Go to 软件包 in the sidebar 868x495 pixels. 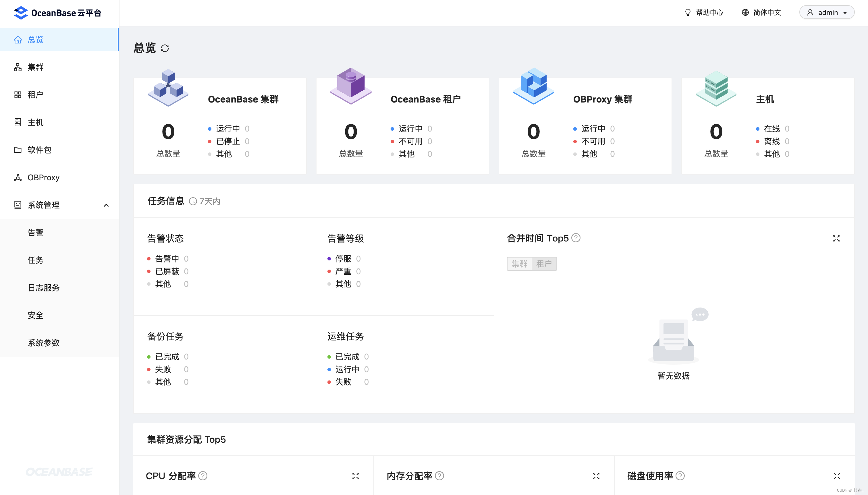(x=39, y=150)
